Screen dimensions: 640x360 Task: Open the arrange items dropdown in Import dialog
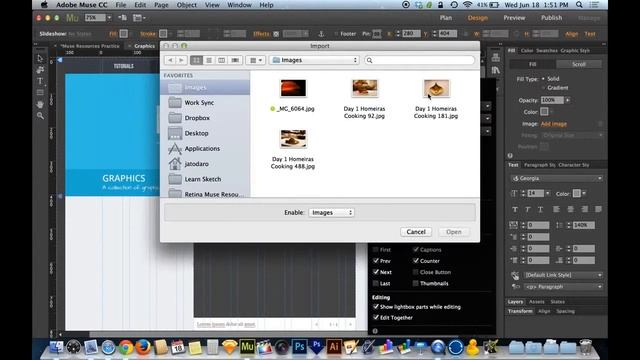(256, 60)
